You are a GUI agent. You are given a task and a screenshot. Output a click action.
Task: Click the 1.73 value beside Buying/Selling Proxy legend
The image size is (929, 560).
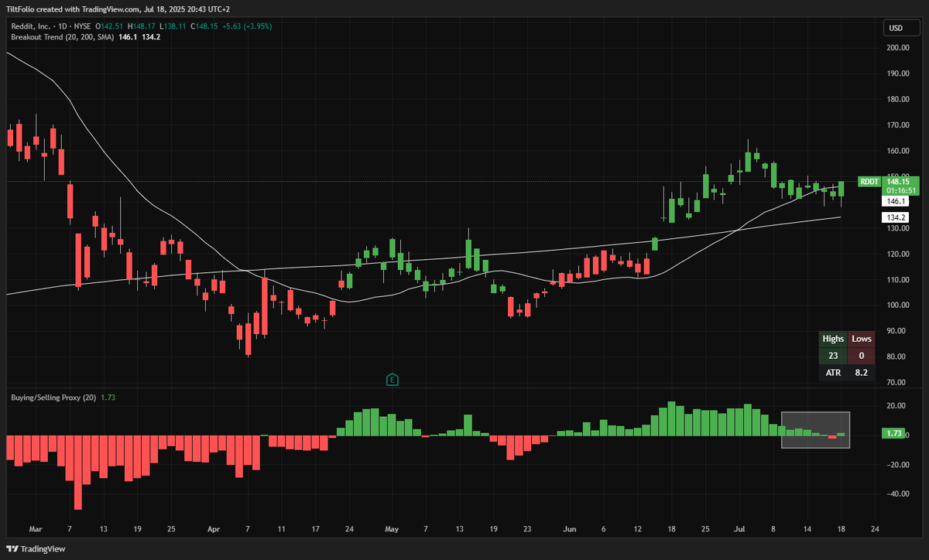click(x=108, y=398)
